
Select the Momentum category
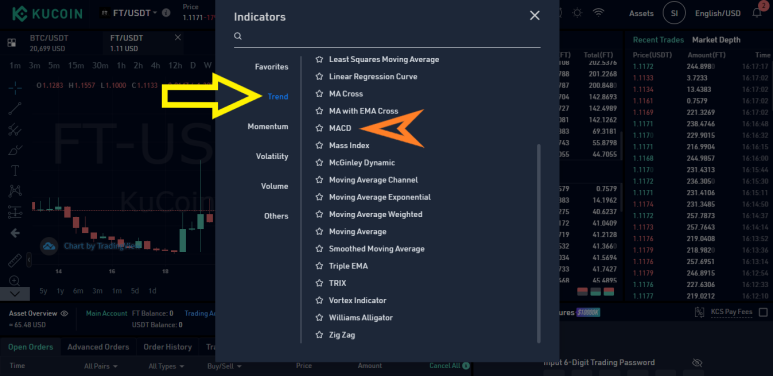tap(268, 127)
